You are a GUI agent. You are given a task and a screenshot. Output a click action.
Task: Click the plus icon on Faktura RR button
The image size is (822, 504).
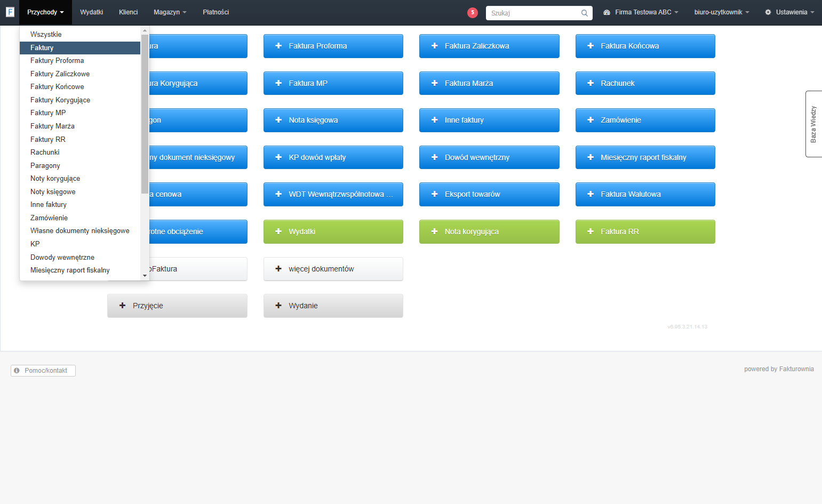[590, 231]
